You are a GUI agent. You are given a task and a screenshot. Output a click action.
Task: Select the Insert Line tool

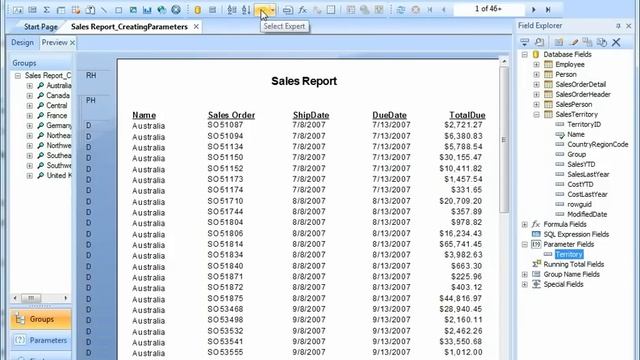(x=104, y=9)
